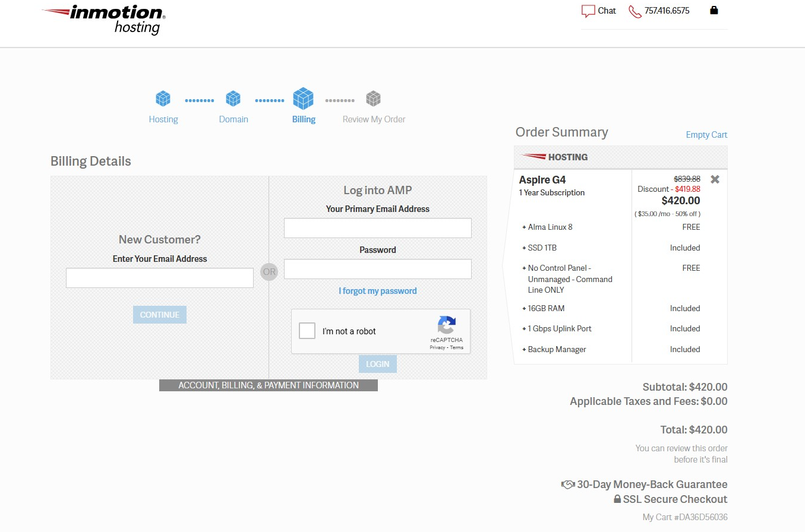Image resolution: width=805 pixels, height=532 pixels.
Task: Click the Domain step cube icon
Action: [x=233, y=98]
